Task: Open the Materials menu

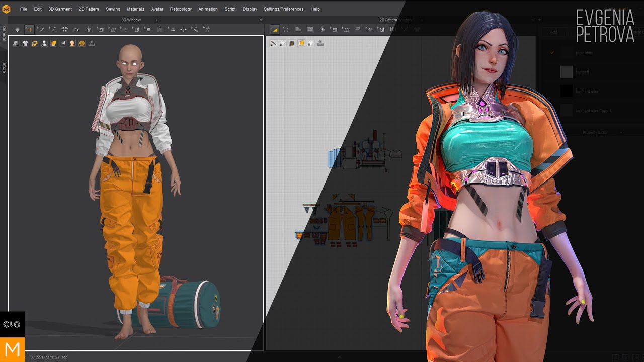Action: tap(135, 9)
